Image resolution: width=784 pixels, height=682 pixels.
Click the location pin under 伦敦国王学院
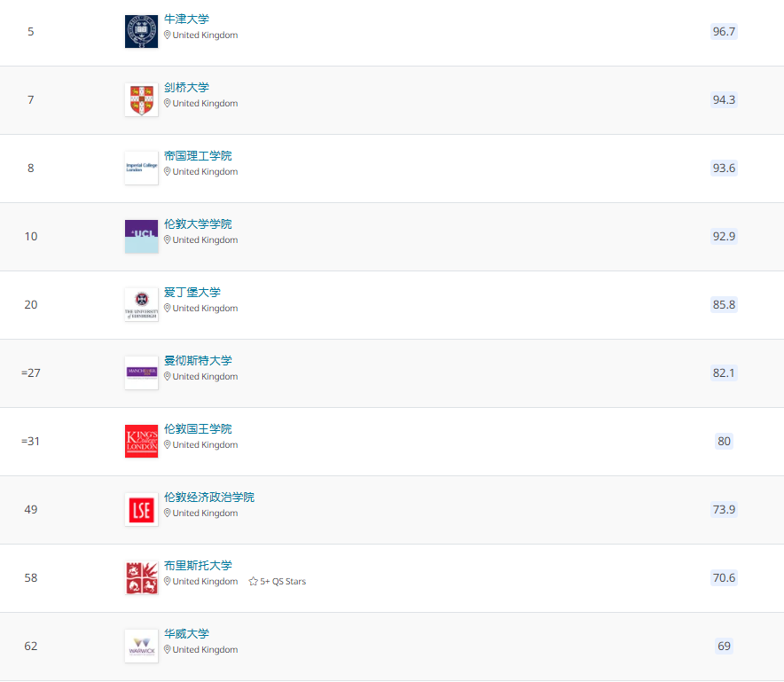click(x=168, y=444)
